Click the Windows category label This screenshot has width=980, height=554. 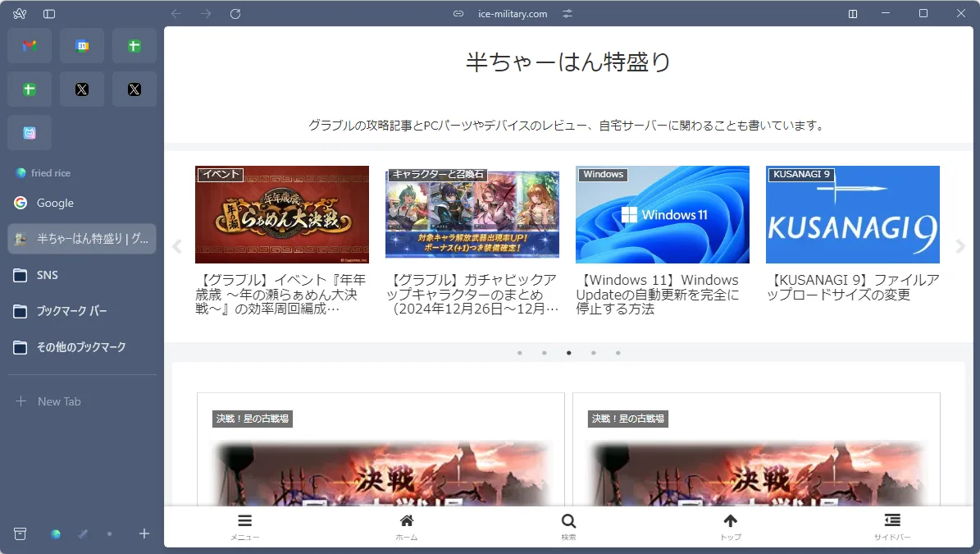click(603, 175)
